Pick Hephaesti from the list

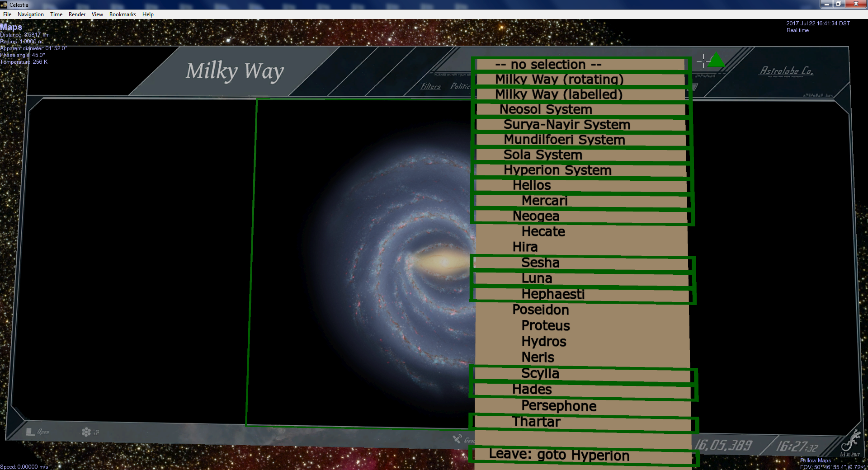pos(583,295)
